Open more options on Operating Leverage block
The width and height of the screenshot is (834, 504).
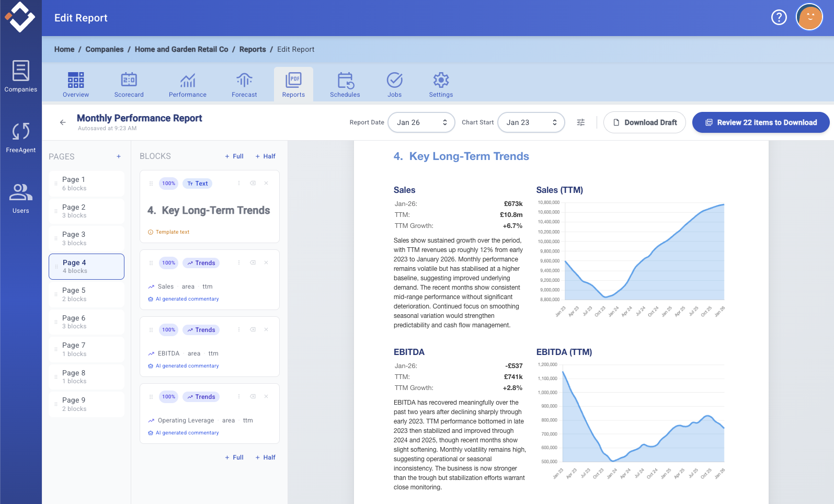239,397
